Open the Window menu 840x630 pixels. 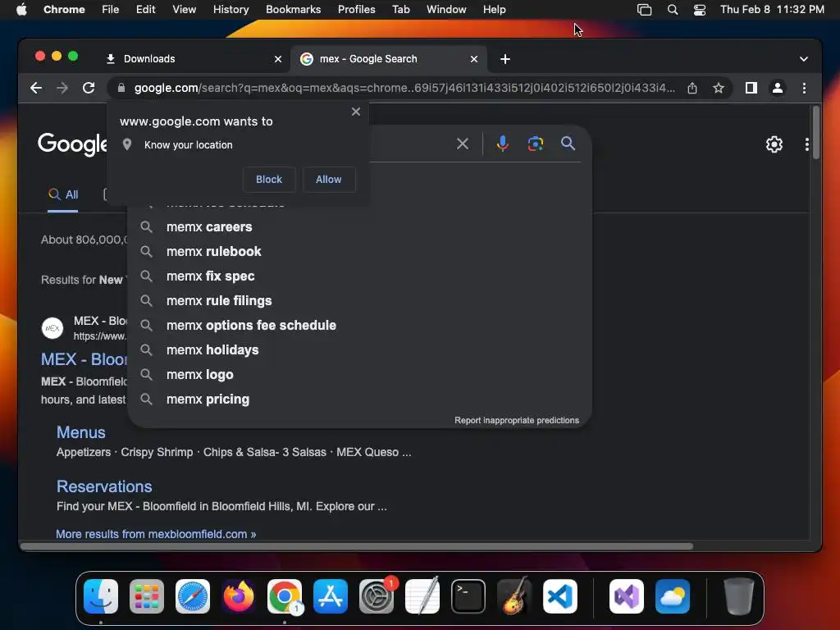point(446,10)
